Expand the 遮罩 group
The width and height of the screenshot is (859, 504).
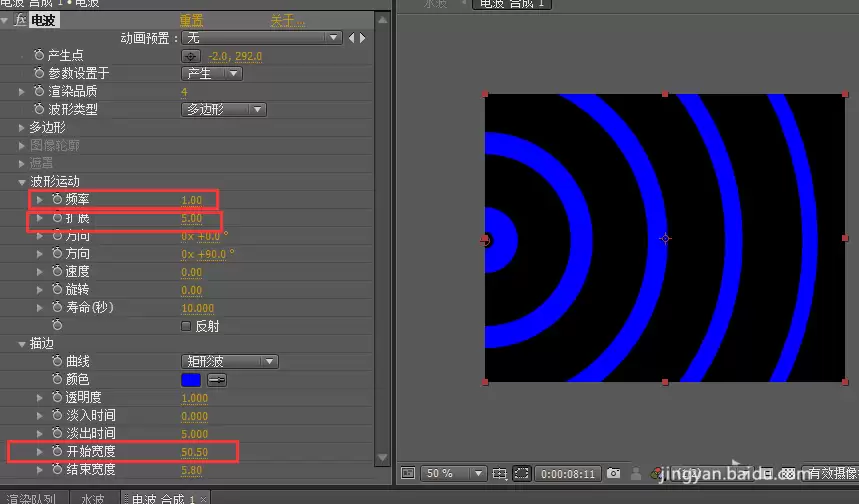pos(21,163)
